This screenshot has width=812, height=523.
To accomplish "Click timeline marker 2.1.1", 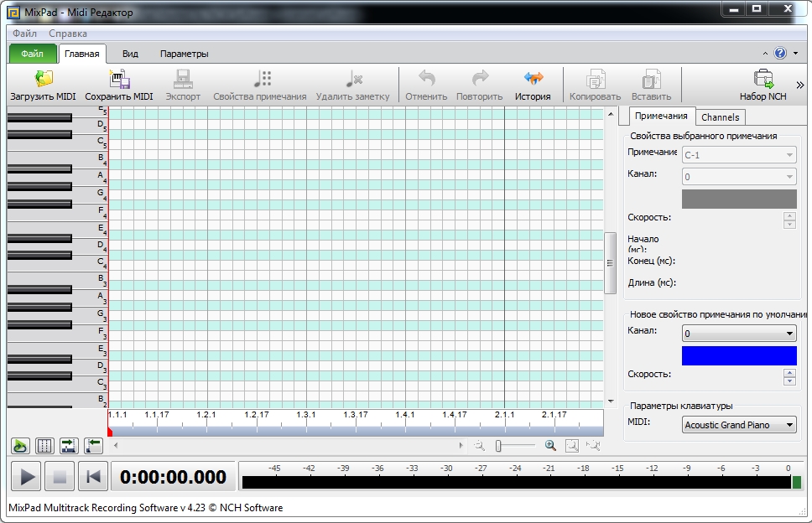I will (x=504, y=415).
